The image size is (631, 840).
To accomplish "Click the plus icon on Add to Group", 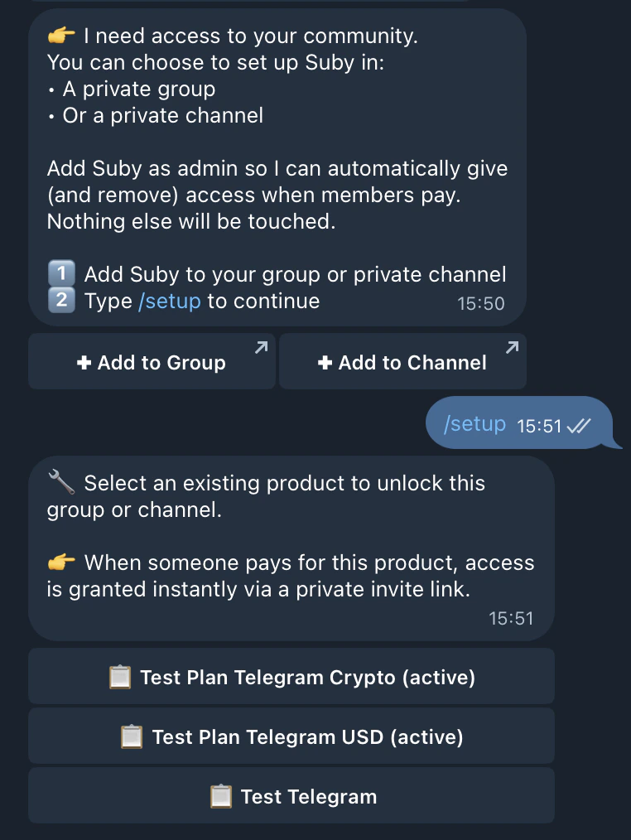I will 84,362.
